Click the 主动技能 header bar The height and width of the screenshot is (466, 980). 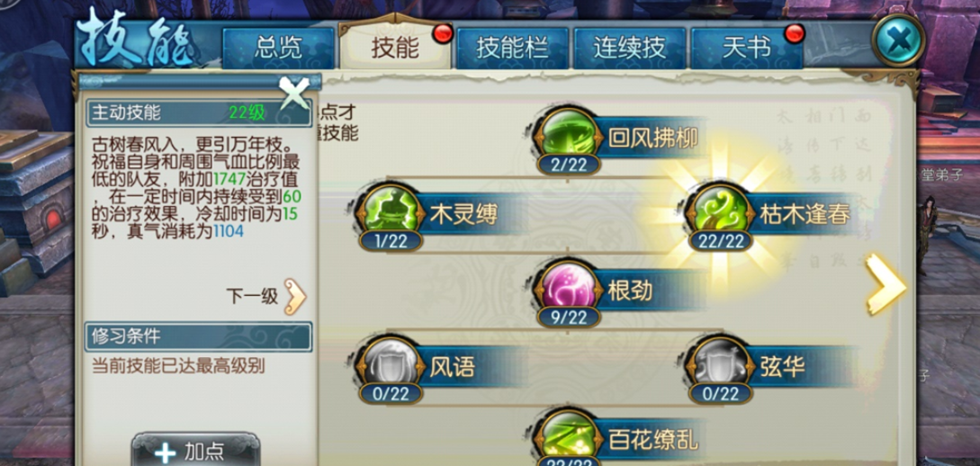point(198,113)
